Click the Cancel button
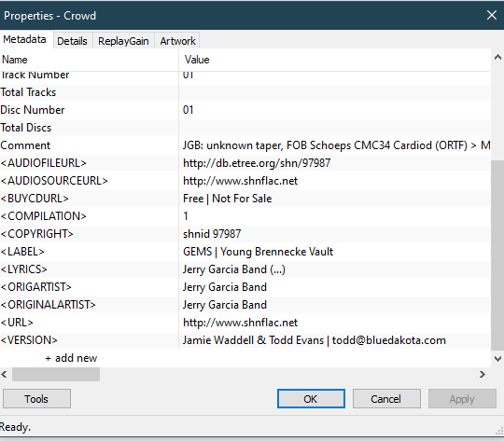504x441 pixels. pyautogui.click(x=386, y=399)
